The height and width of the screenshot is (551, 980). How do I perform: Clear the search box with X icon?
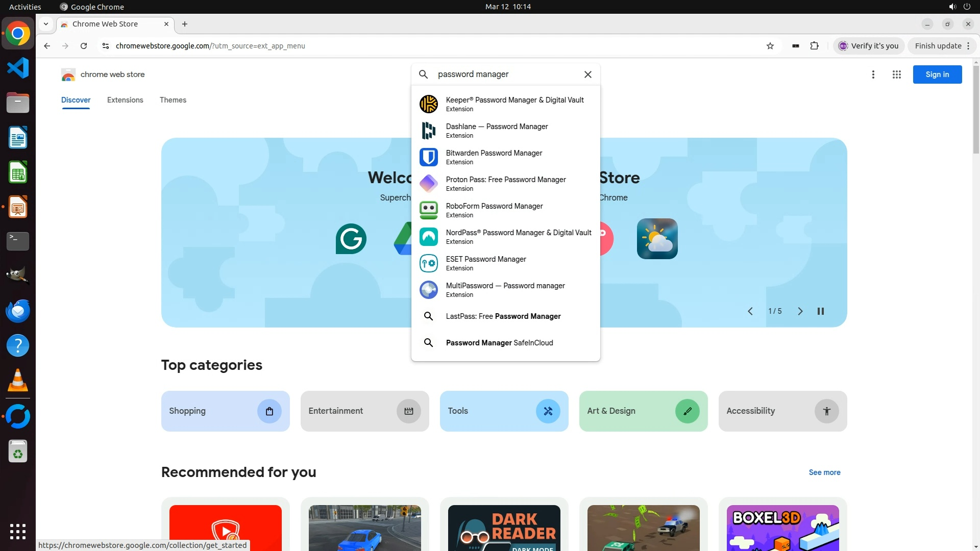pyautogui.click(x=588, y=74)
